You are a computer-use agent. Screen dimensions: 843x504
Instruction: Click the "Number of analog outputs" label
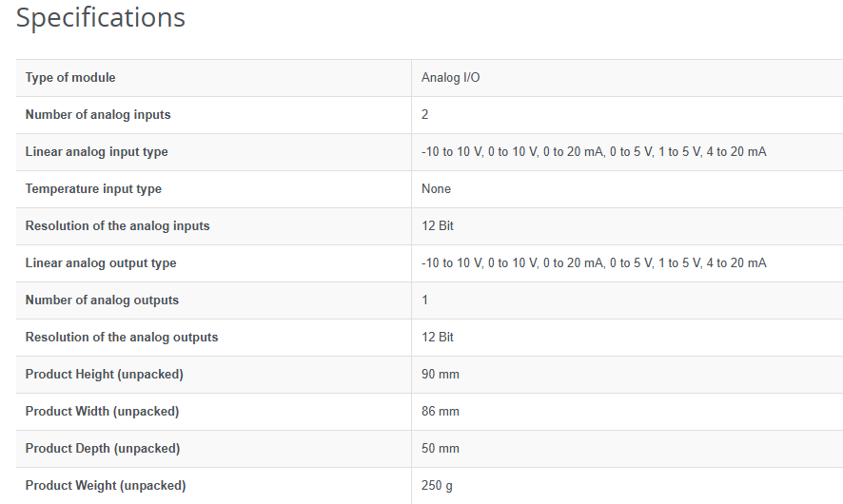pyautogui.click(x=102, y=300)
